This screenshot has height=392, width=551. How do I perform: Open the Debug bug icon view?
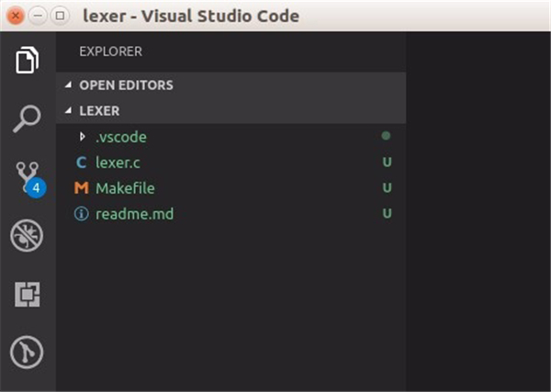[x=27, y=235]
